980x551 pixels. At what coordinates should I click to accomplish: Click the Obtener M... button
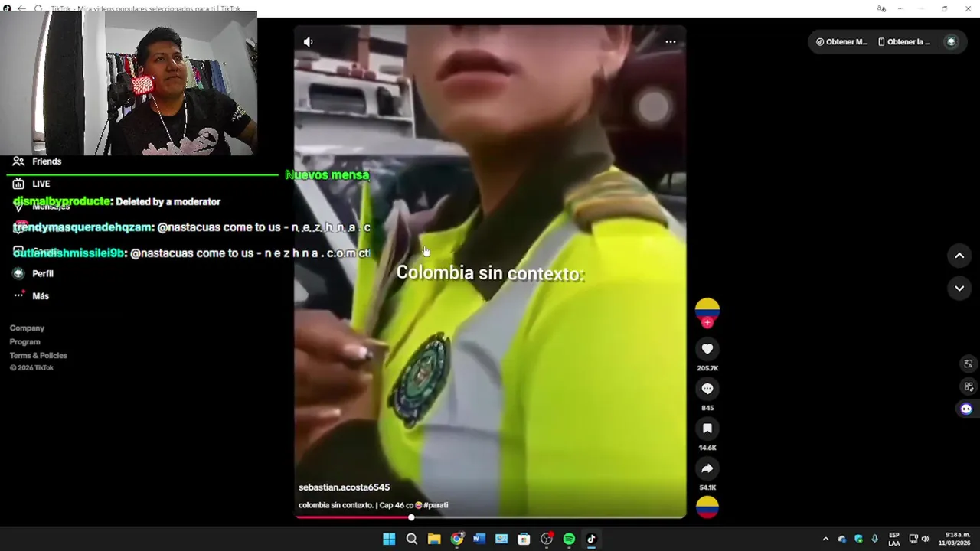click(841, 42)
